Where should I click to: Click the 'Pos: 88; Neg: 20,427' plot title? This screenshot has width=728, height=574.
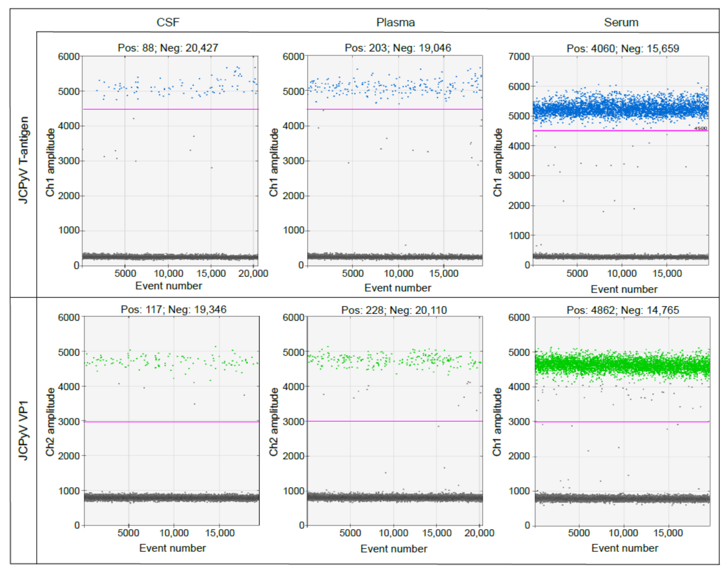168,48
